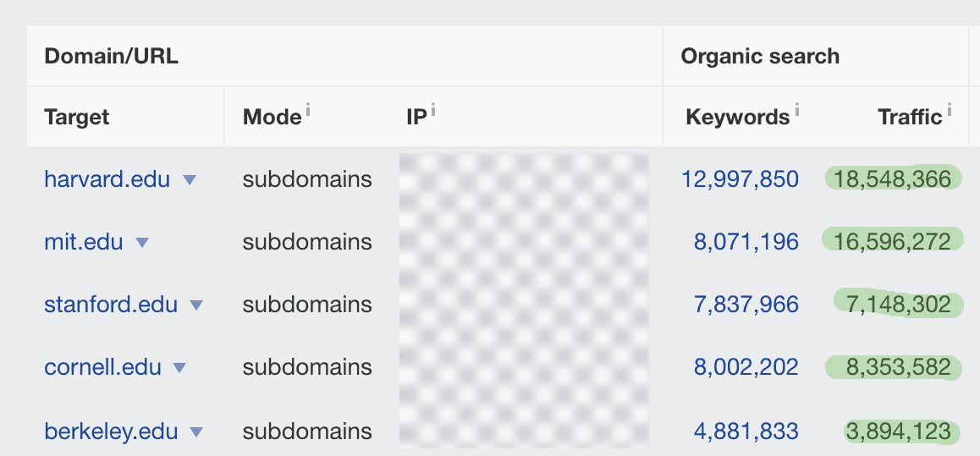Click mit.edu keywords count 8,071,196

pyautogui.click(x=746, y=242)
